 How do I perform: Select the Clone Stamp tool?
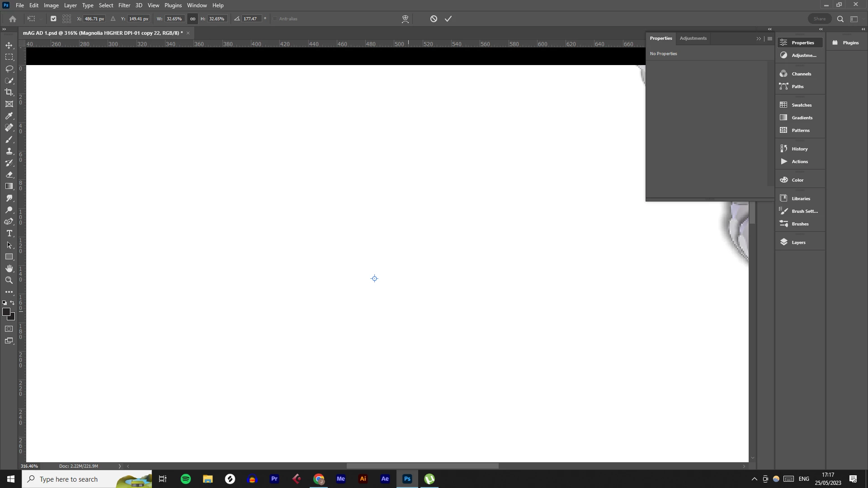tap(9, 151)
